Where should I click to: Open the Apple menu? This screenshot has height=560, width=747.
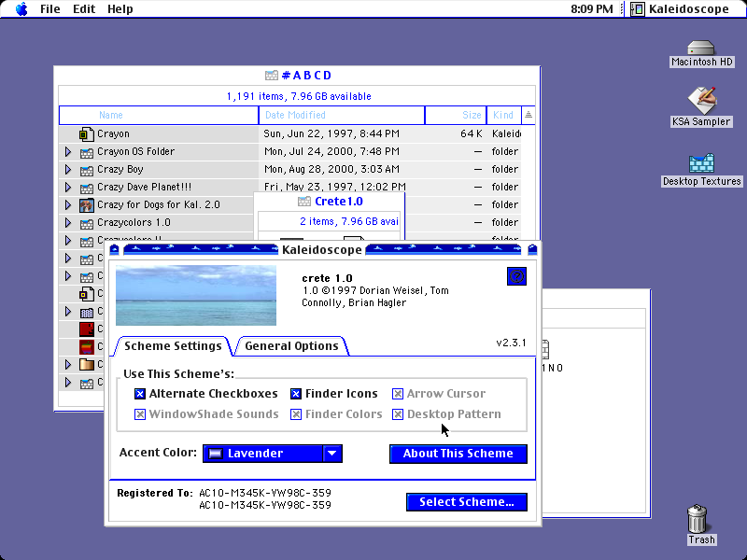tap(21, 9)
